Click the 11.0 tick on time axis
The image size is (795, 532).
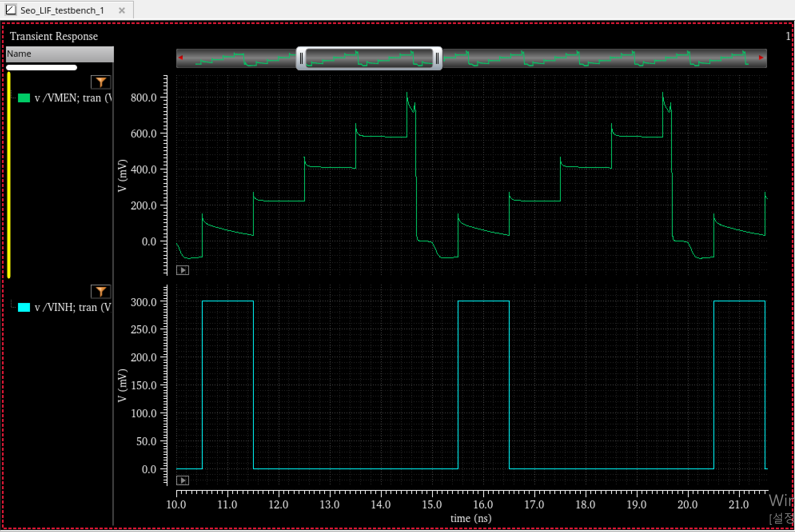click(227, 504)
